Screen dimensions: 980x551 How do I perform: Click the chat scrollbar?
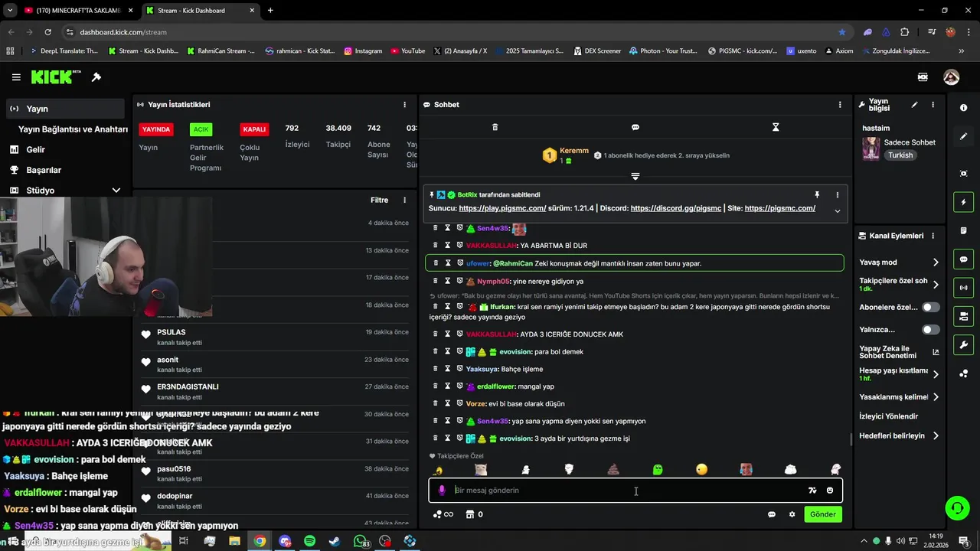click(x=851, y=439)
